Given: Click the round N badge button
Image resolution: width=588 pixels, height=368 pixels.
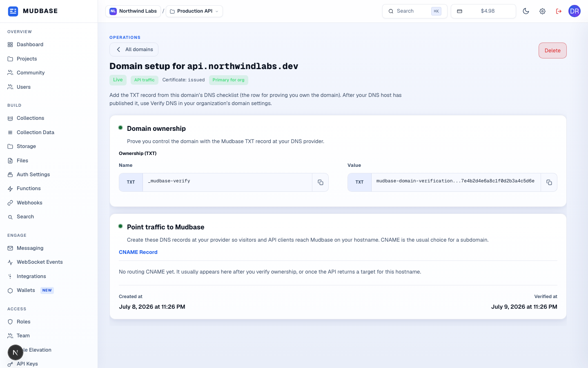Looking at the screenshot, I should pyautogui.click(x=16, y=352).
